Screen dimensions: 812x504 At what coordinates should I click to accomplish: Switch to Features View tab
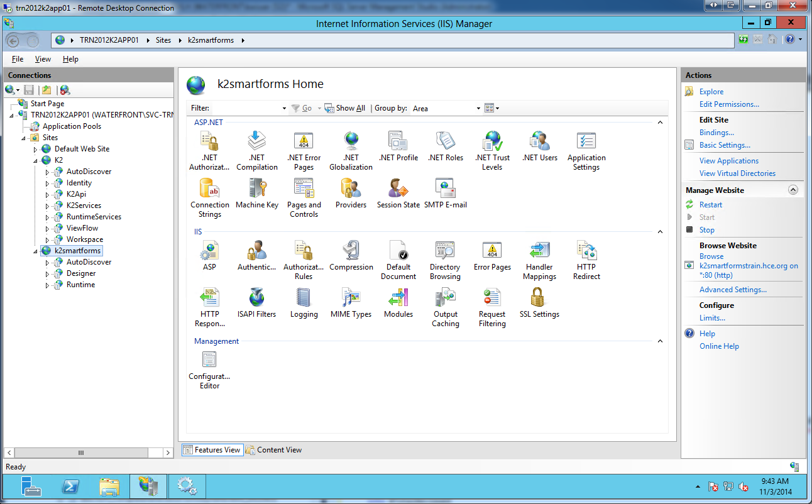tap(212, 450)
